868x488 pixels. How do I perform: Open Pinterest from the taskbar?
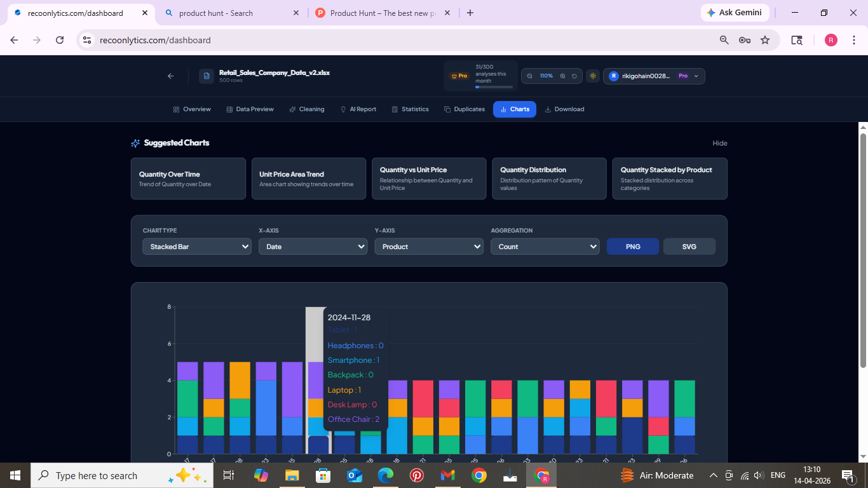coord(417,475)
